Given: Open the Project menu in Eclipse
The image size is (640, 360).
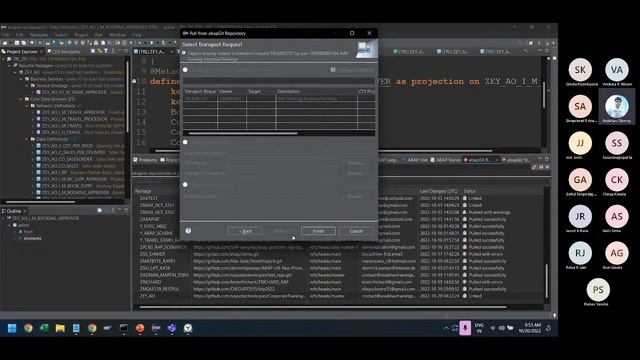Looking at the screenshot, I should [x=81, y=35].
